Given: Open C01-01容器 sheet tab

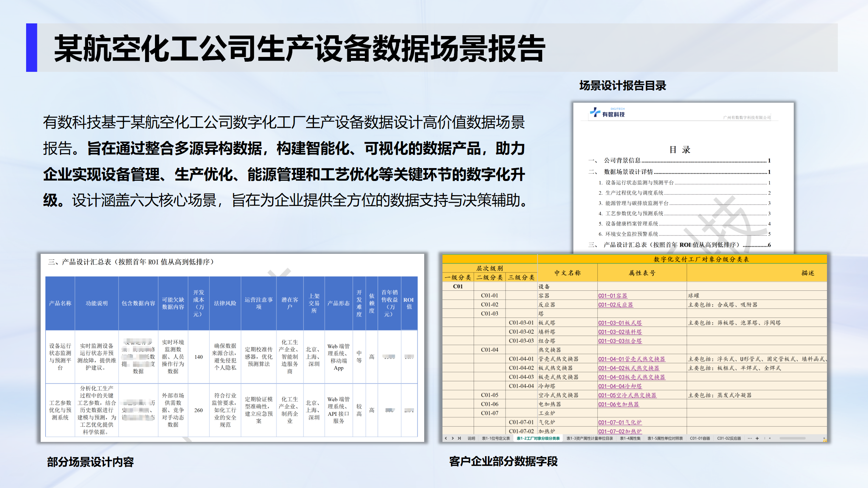Looking at the screenshot, I should click(x=700, y=438).
